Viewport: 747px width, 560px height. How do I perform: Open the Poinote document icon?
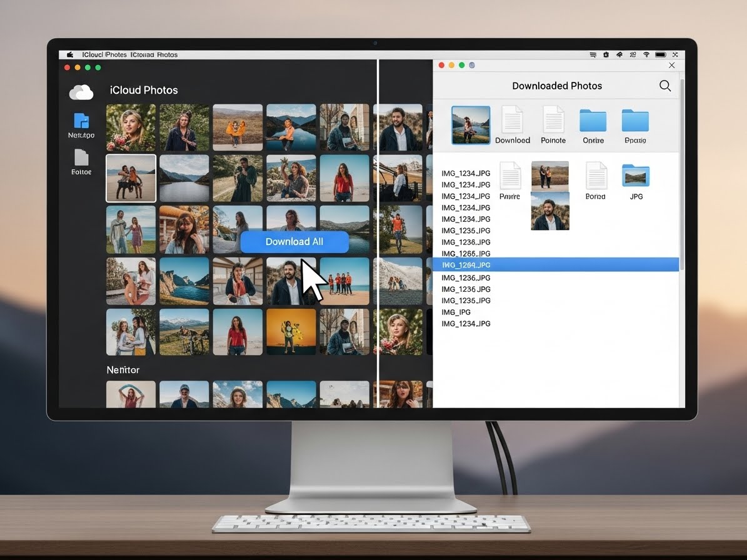[x=553, y=119]
